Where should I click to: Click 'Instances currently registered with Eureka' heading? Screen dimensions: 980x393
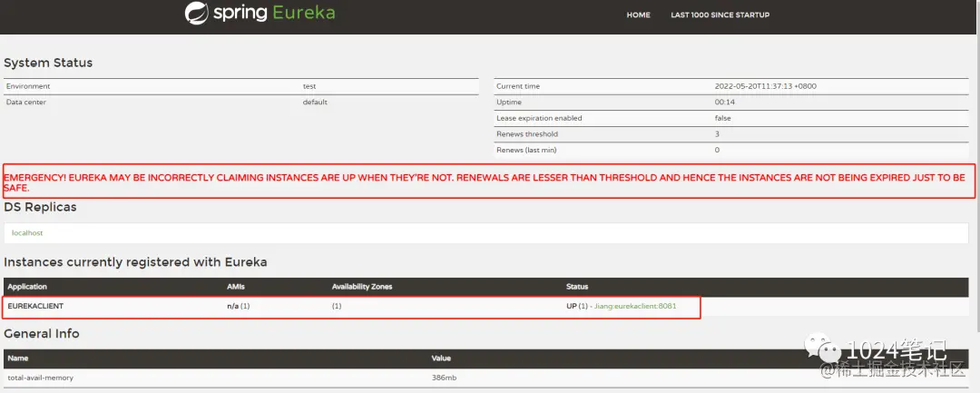(x=135, y=262)
